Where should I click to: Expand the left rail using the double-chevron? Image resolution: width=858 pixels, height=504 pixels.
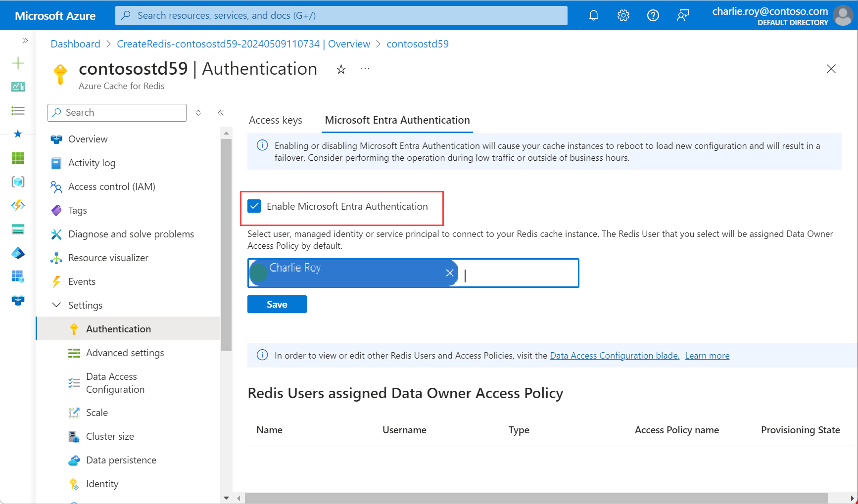tap(25, 40)
